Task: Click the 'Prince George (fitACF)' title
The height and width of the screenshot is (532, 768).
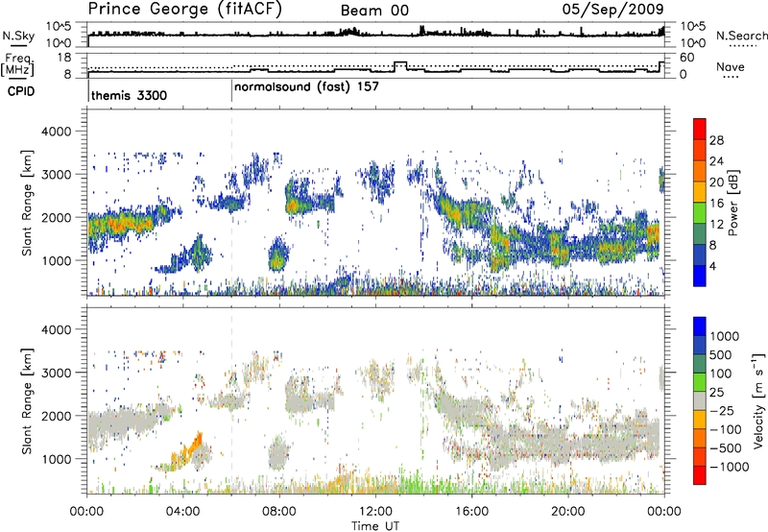Action: click(x=185, y=10)
